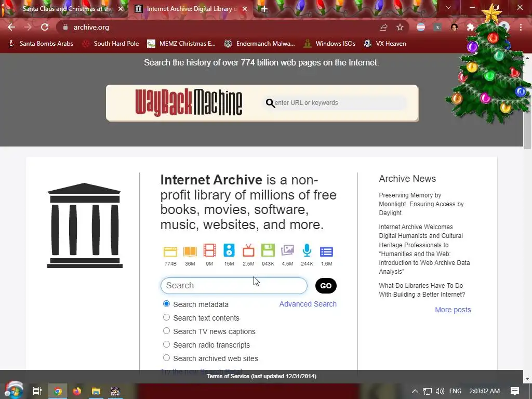Open the Santa Bombs Arabs bookmark
532x399 pixels.
pos(41,44)
